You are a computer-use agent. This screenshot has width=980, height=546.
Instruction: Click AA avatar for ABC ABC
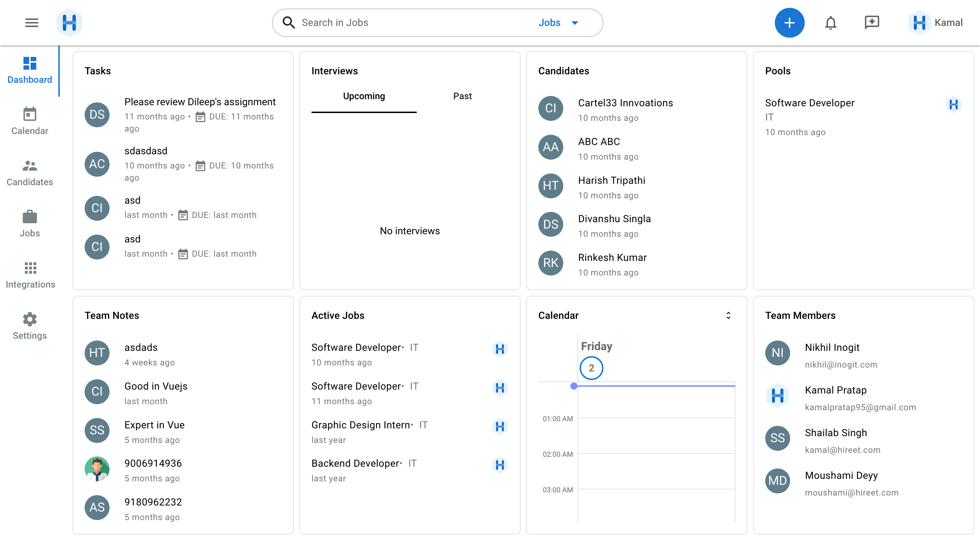[550, 147]
